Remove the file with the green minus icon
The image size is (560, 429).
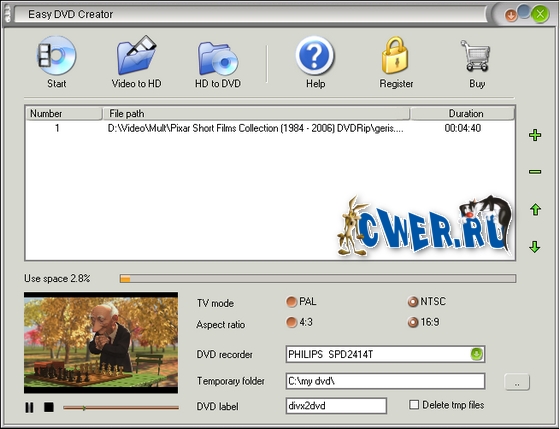tap(535, 172)
